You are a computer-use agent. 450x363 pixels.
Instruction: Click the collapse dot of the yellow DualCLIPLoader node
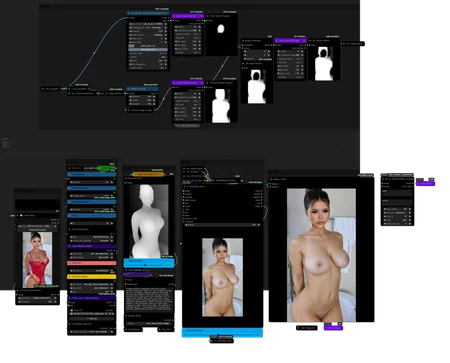coord(69,277)
